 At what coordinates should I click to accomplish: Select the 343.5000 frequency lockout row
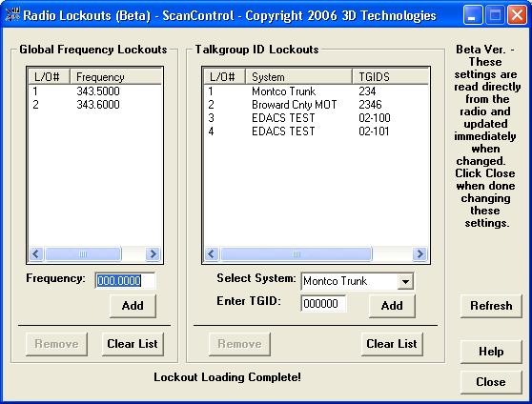point(95,91)
